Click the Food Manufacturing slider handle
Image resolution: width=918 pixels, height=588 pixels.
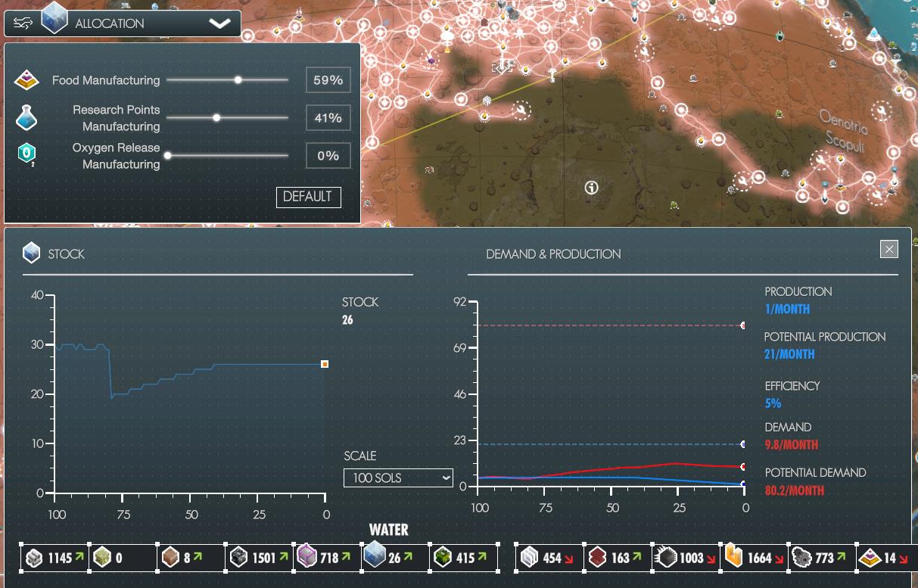(238, 79)
